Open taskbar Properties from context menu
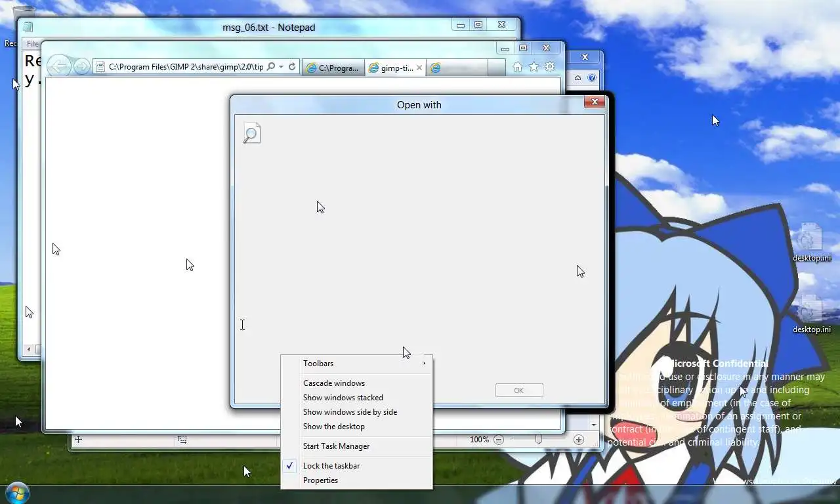 coord(356,480)
